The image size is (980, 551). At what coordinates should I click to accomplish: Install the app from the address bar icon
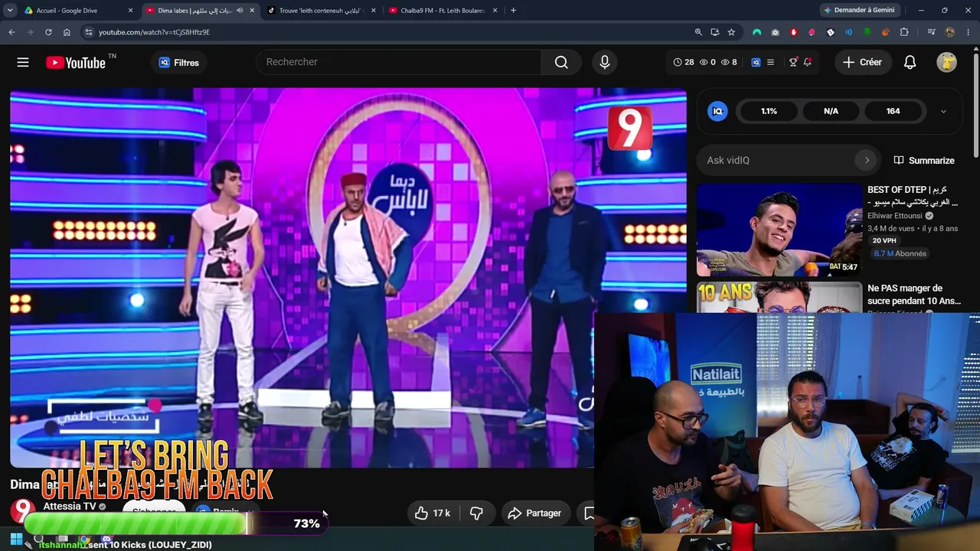point(715,32)
